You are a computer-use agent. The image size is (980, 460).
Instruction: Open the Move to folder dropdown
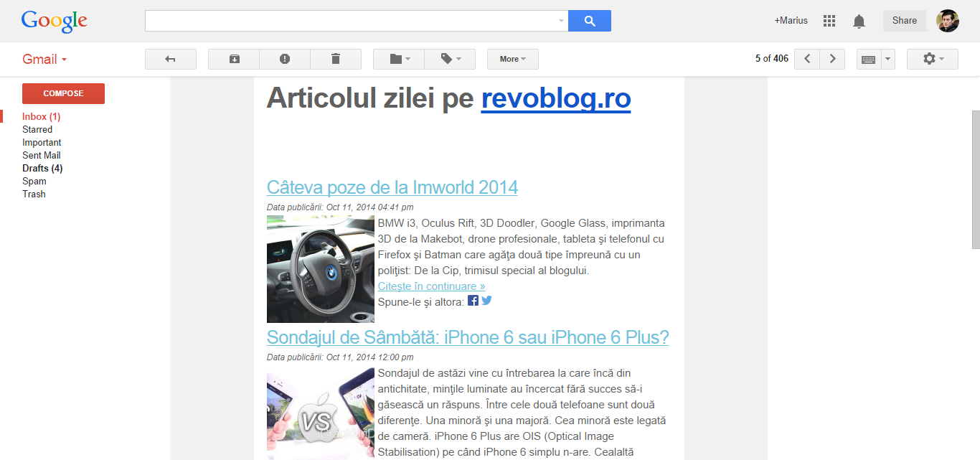pos(399,59)
